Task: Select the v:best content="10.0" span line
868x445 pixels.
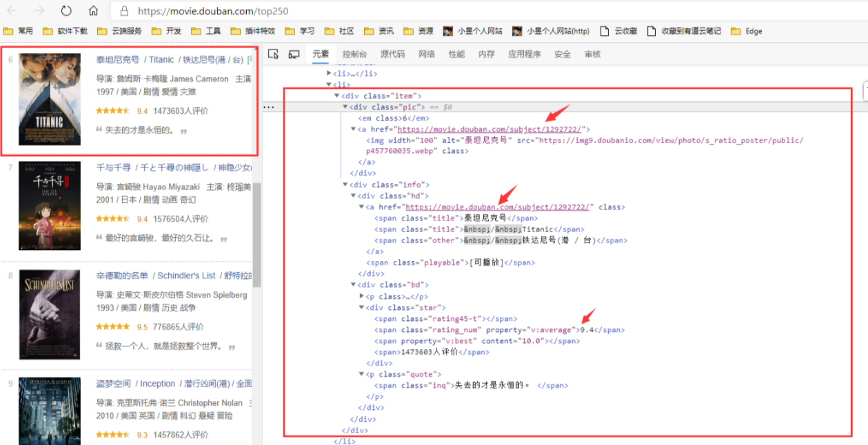Action: pyautogui.click(x=477, y=341)
